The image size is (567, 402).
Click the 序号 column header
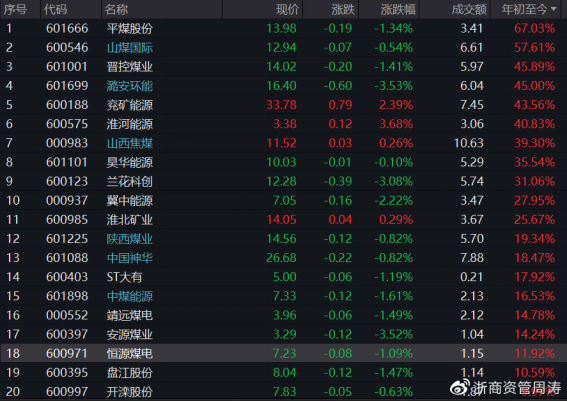[x=15, y=10]
